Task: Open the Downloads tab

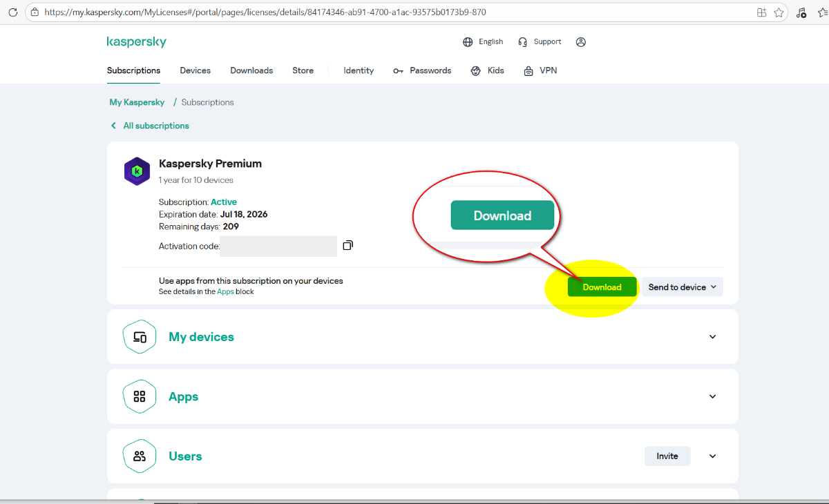Action: (251, 70)
